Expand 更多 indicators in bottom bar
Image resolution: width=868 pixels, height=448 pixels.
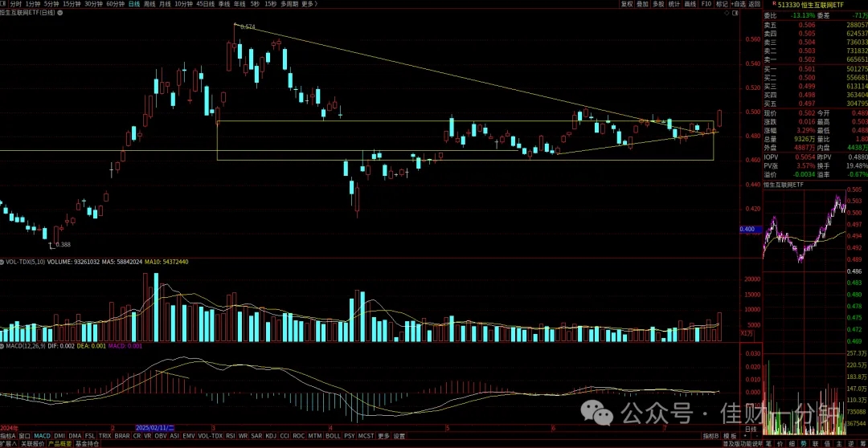pos(384,436)
